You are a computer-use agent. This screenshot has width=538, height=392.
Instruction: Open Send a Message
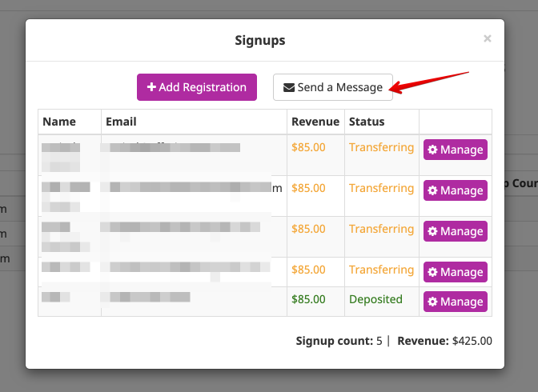pos(333,87)
